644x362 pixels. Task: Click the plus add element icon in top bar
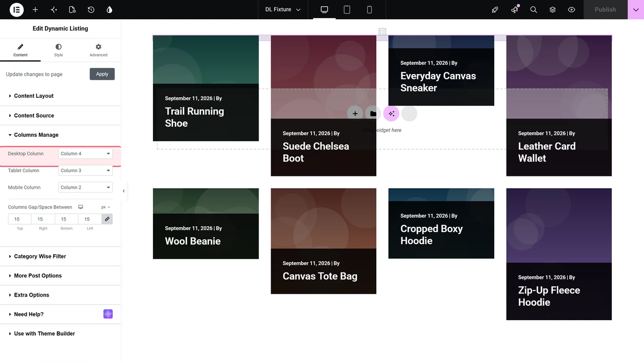click(35, 10)
